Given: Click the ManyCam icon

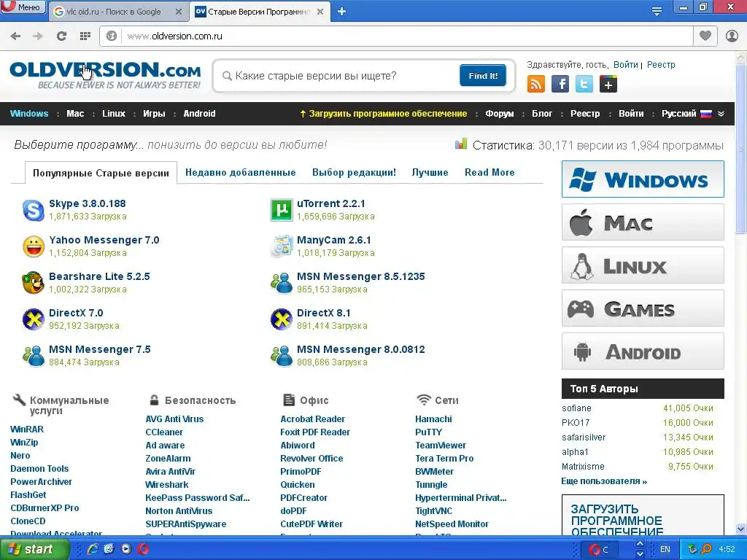Looking at the screenshot, I should pos(282,246).
